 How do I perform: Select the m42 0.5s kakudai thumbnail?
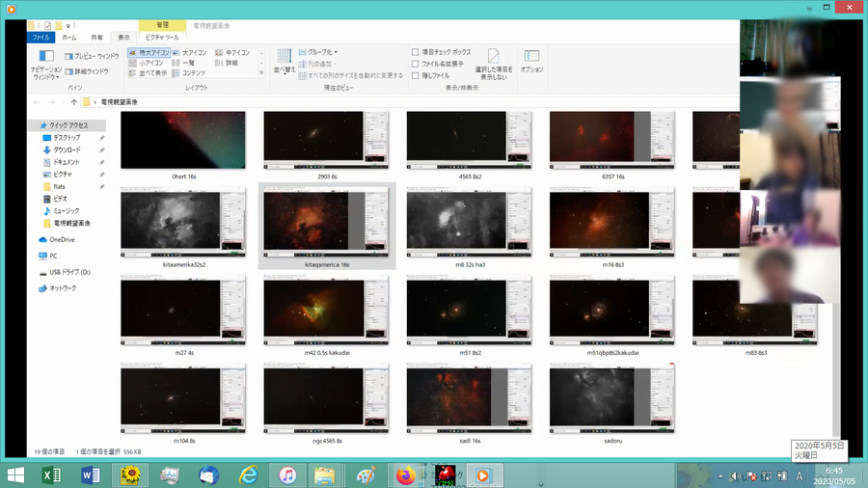pos(327,311)
